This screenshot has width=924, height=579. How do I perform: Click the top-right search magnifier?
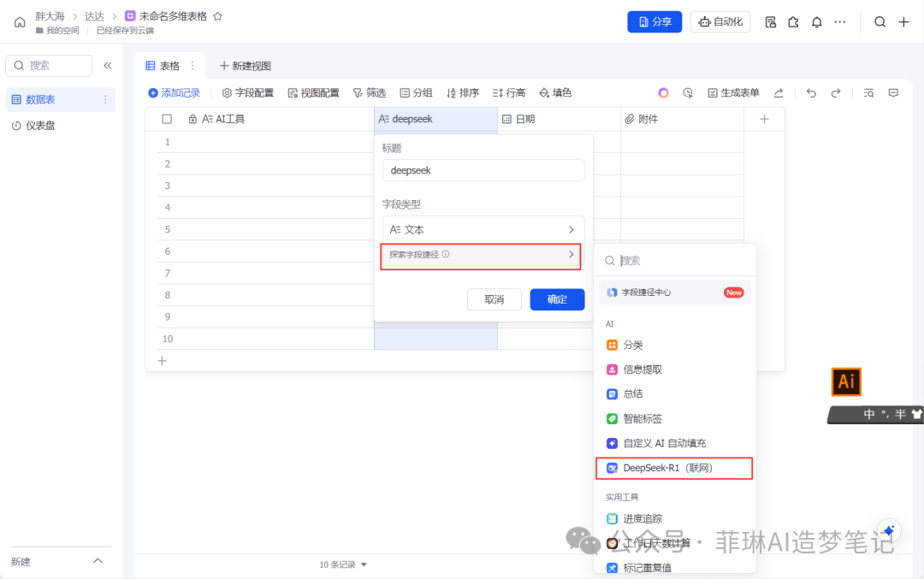coord(880,21)
